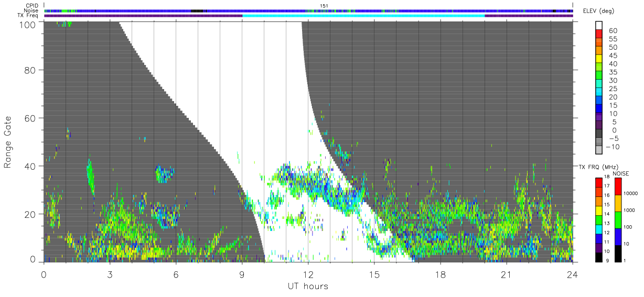Click the cyan segment of the TX Freq strip
644x297 pixels.
(363, 16)
